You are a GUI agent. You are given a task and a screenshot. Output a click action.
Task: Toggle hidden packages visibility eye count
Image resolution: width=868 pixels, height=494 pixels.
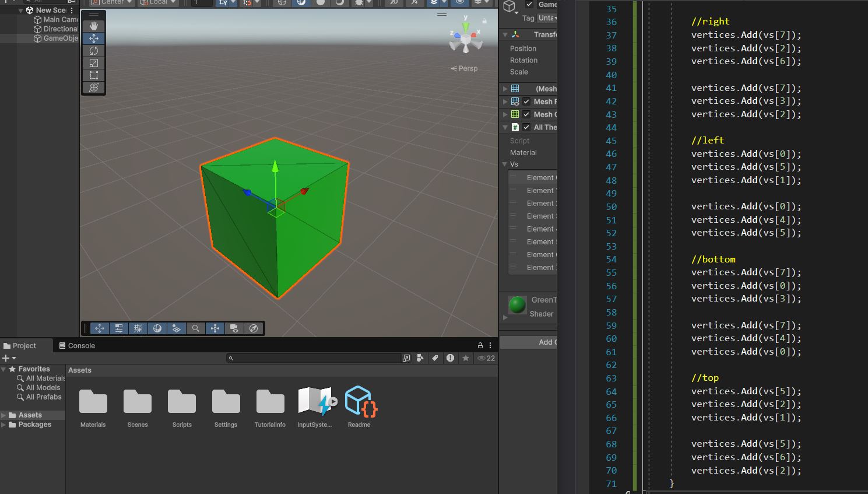[486, 358]
